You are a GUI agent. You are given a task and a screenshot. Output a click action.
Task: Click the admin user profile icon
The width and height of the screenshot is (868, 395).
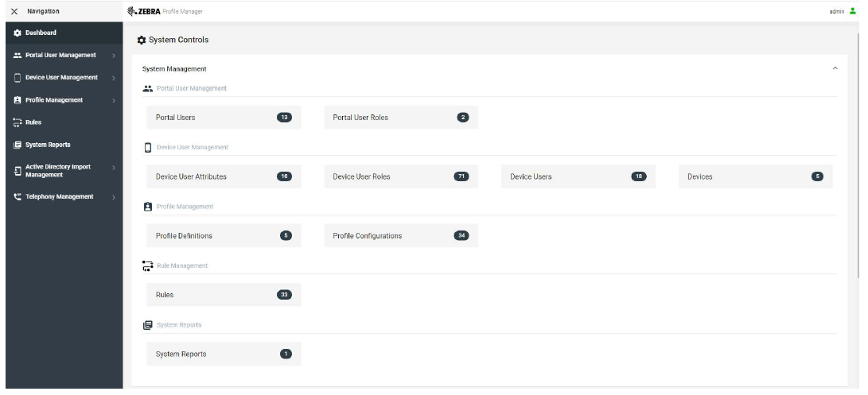point(853,11)
